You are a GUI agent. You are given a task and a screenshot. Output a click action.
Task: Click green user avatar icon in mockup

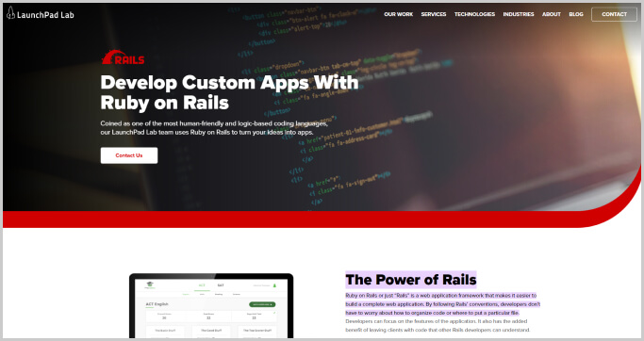point(274,285)
